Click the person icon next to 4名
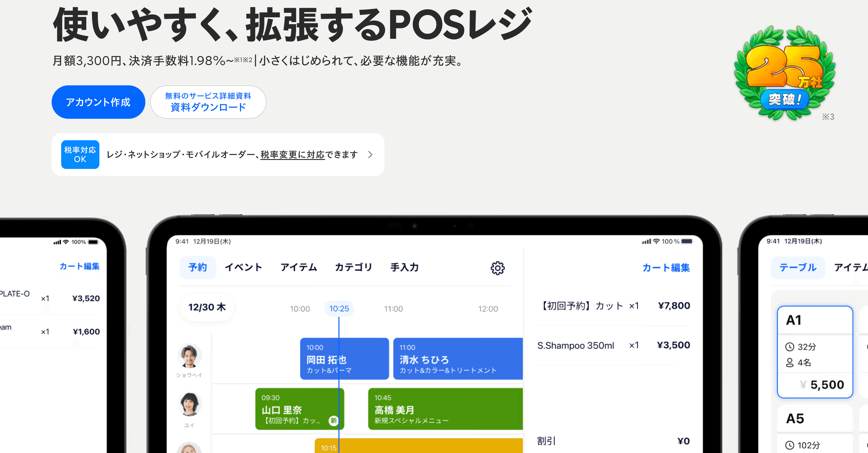 point(789,363)
